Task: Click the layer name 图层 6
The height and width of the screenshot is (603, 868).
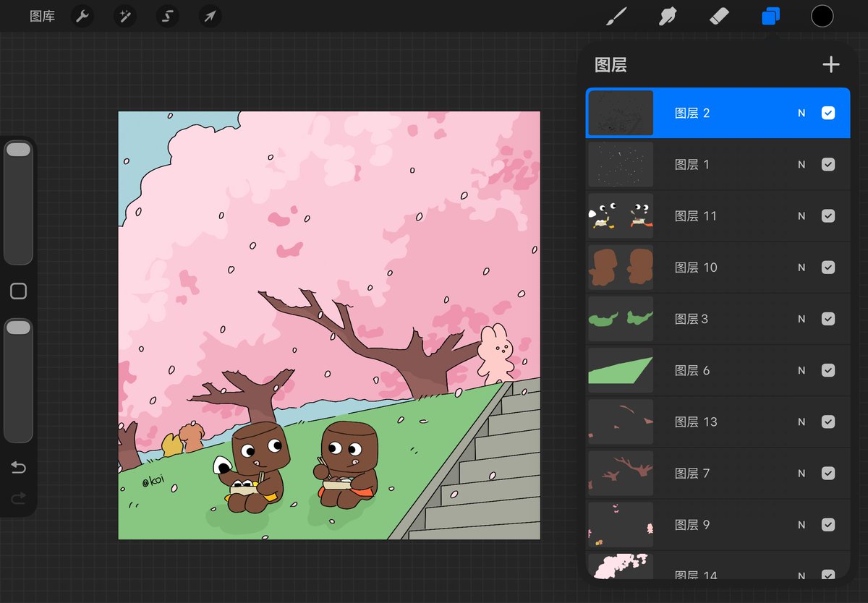Action: (692, 370)
